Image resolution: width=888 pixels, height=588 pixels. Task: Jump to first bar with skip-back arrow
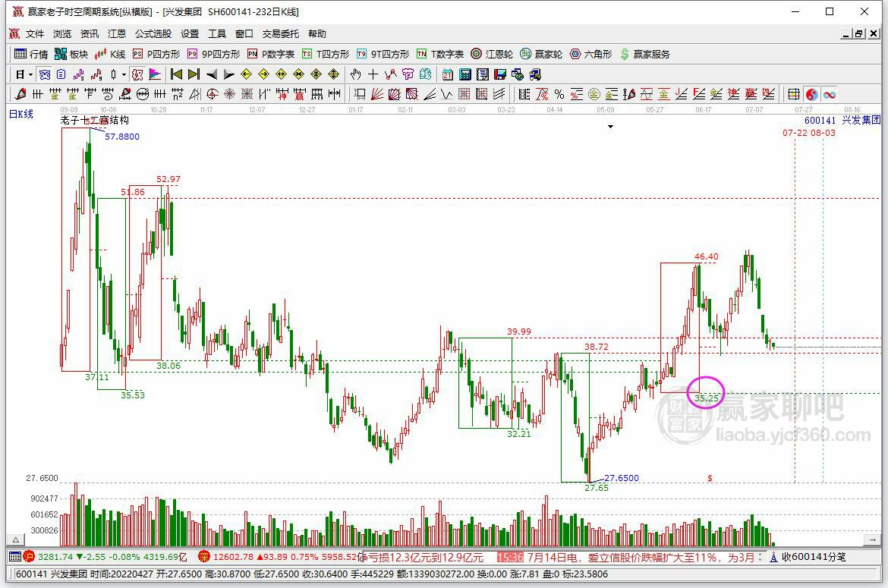point(176,74)
